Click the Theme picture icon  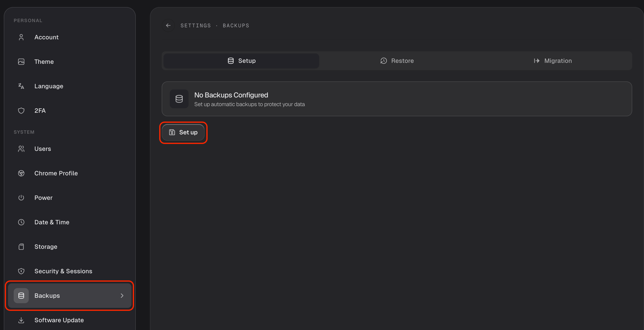(x=21, y=62)
